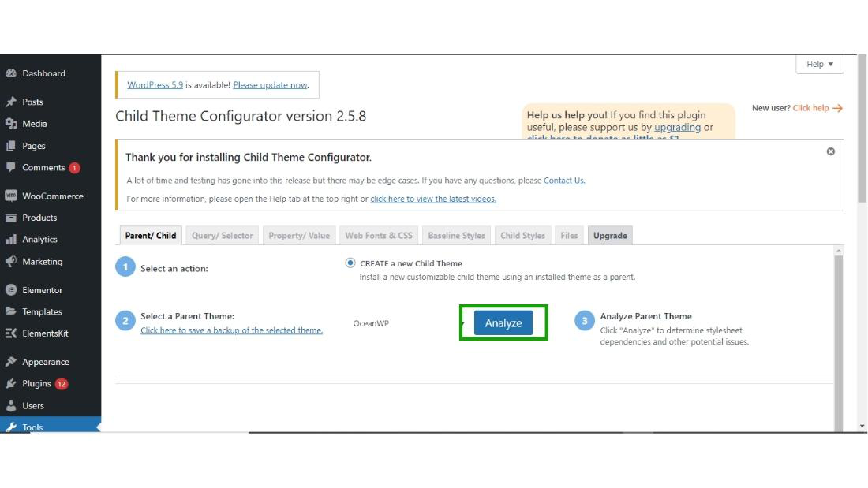Open the Query/ Selector tab
Screen dimensions: 868x488
(x=222, y=235)
